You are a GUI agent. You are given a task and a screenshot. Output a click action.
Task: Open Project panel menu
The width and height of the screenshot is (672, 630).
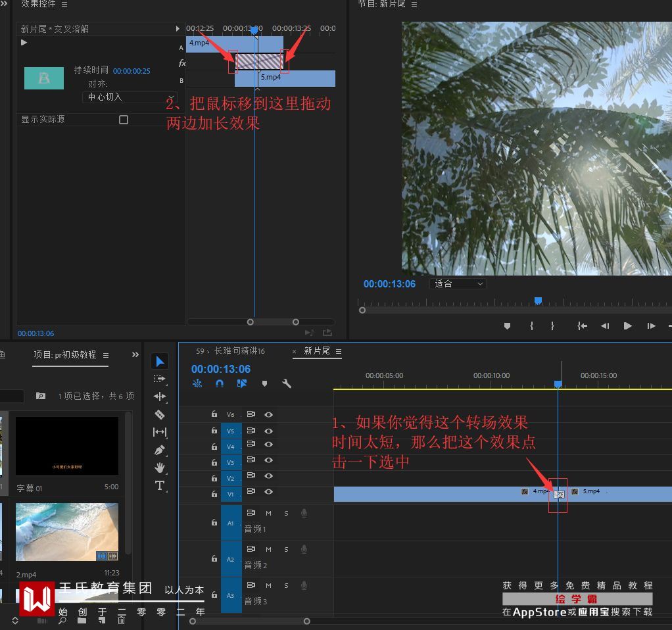tap(106, 355)
